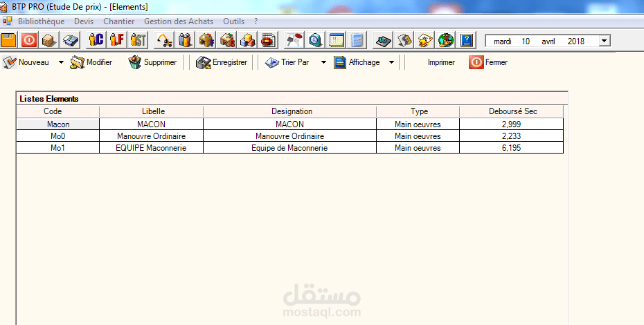The width and height of the screenshot is (644, 325).
Task: Click the crate icon marked 'S'
Action: click(227, 40)
